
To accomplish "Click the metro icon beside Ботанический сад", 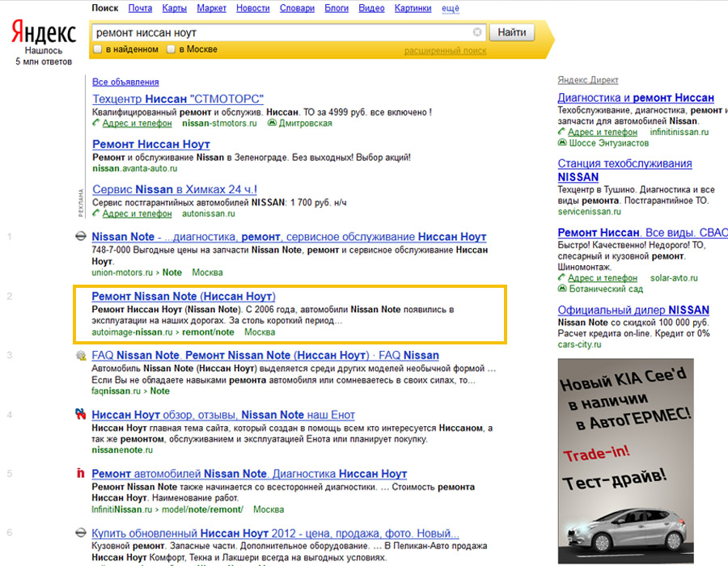I will pyautogui.click(x=562, y=289).
